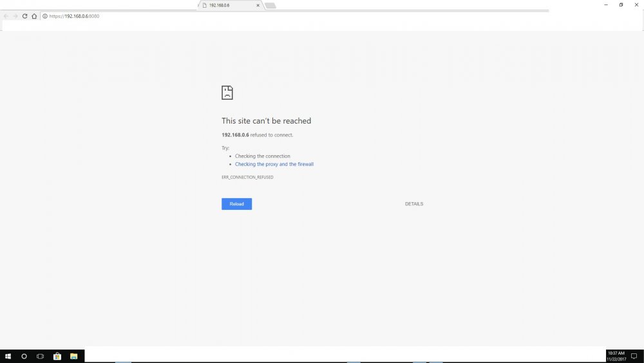The height and width of the screenshot is (363, 644).
Task: Click the '192.168.0.6 refused to connect' message
Action: click(258, 135)
